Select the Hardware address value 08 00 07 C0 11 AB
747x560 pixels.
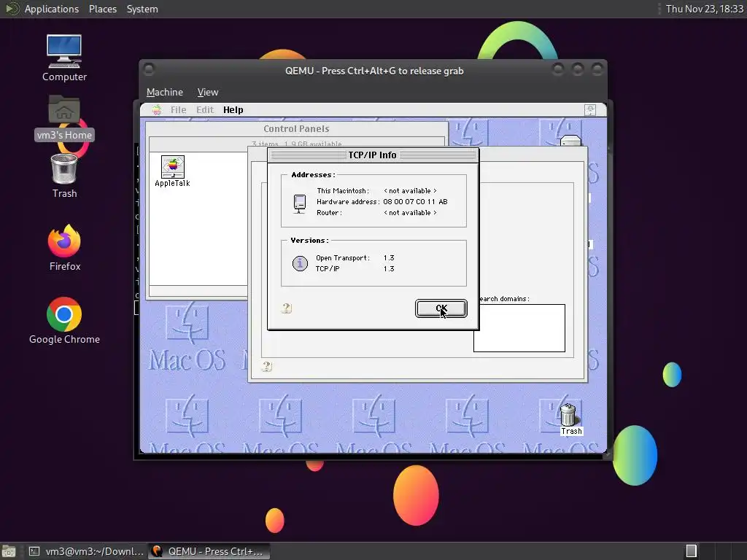415,202
